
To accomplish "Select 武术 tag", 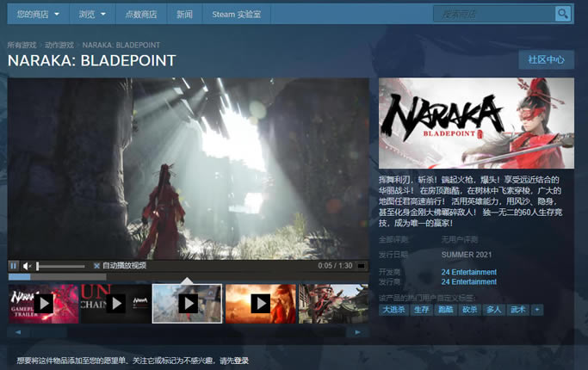I will [518, 310].
